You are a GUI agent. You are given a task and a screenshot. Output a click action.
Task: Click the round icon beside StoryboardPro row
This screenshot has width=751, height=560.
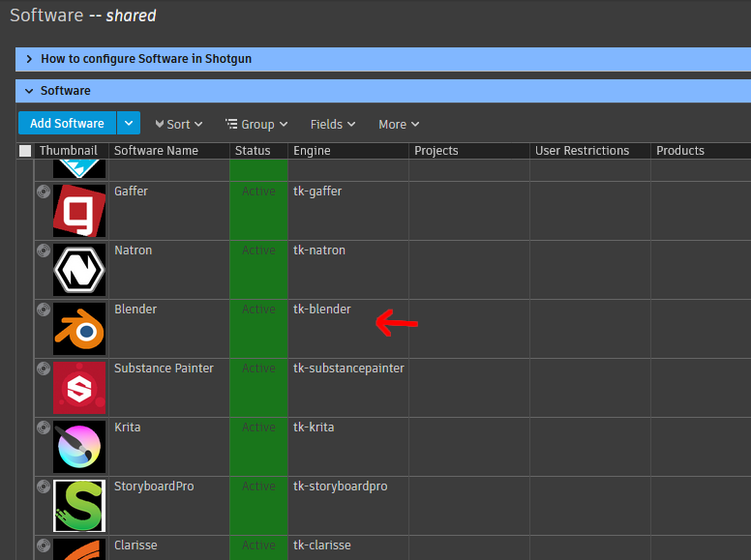pos(44,486)
